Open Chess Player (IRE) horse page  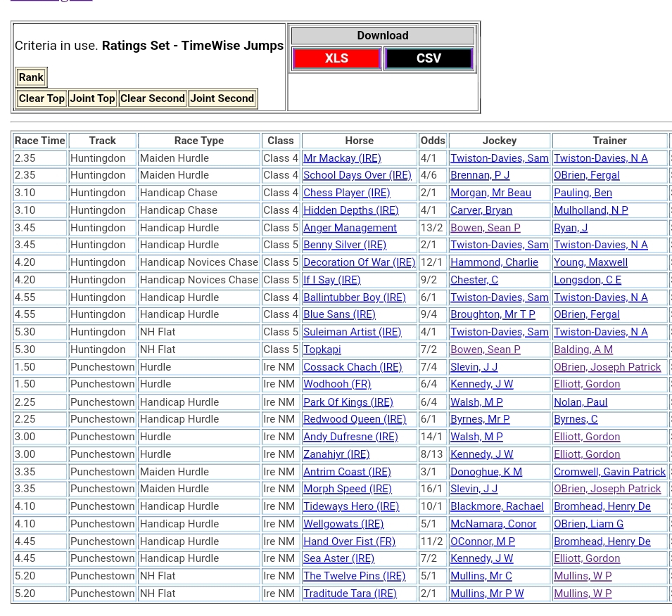click(x=346, y=193)
